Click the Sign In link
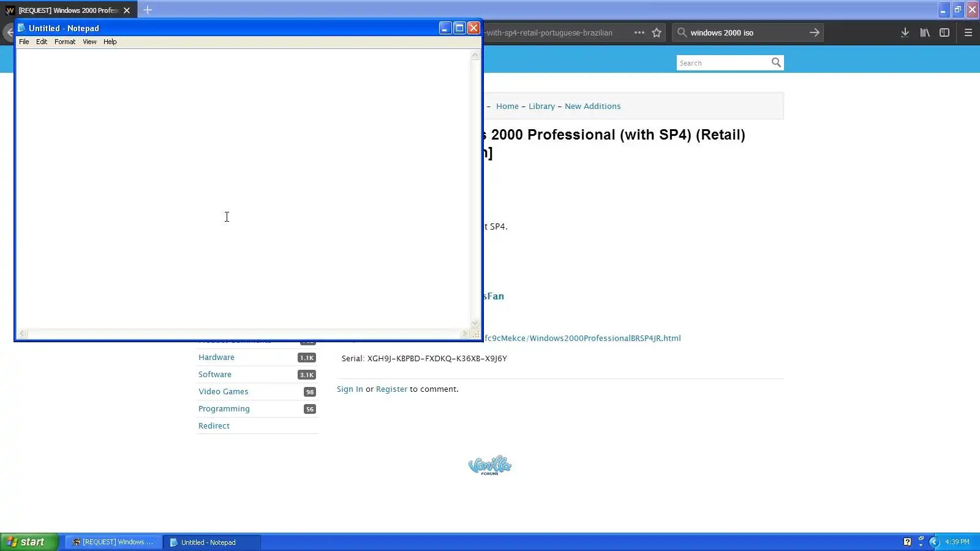The image size is (980, 551). point(350,389)
